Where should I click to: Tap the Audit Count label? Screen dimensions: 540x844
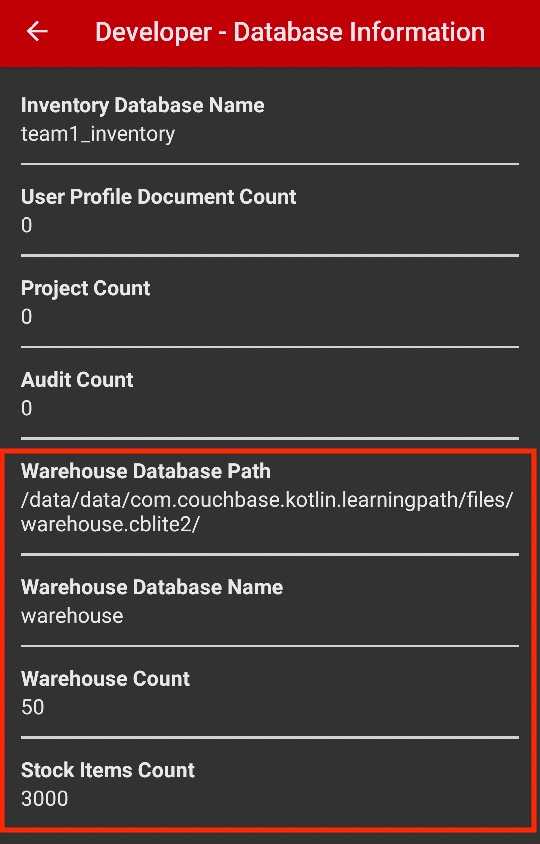[77, 380]
